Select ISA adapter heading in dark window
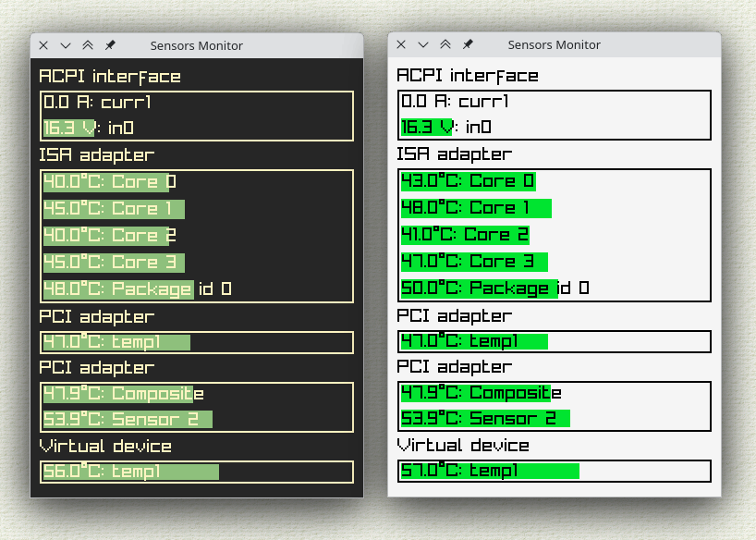 (x=96, y=155)
